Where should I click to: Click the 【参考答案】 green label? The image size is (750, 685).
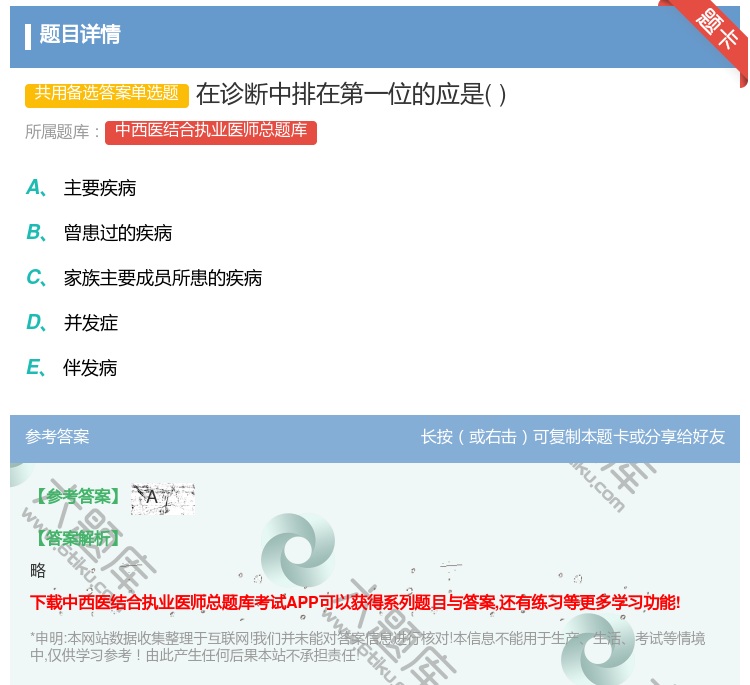[x=79, y=497]
